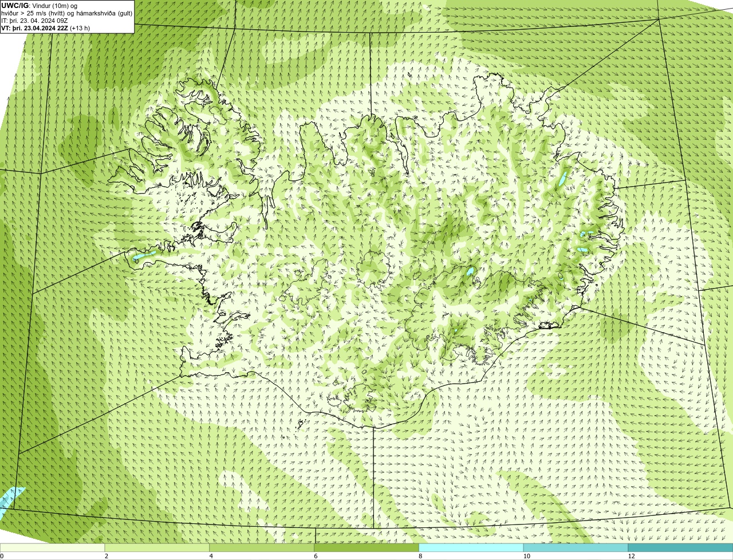This screenshot has width=733, height=560.
Task: Click the legend tick label "0"
Action: coord(2,556)
